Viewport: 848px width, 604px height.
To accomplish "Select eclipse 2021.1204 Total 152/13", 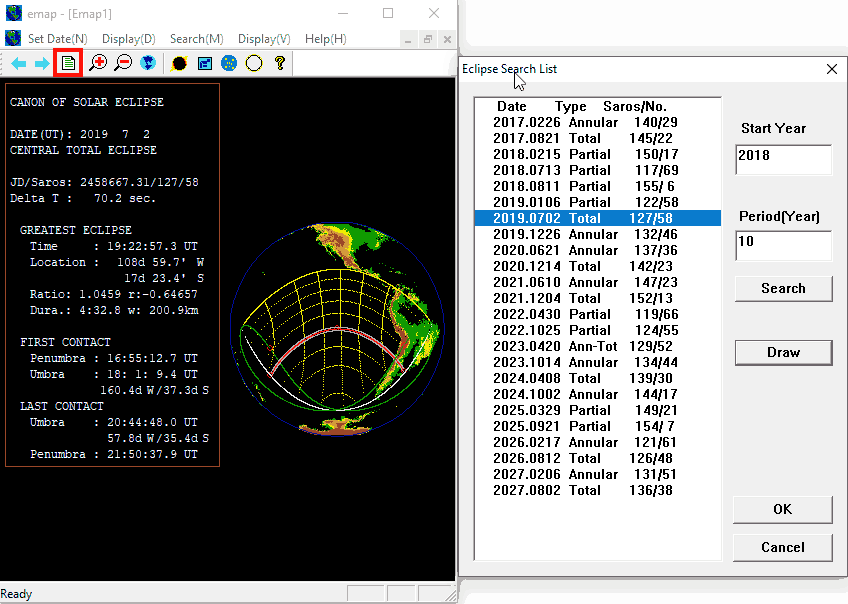I will (x=598, y=298).
